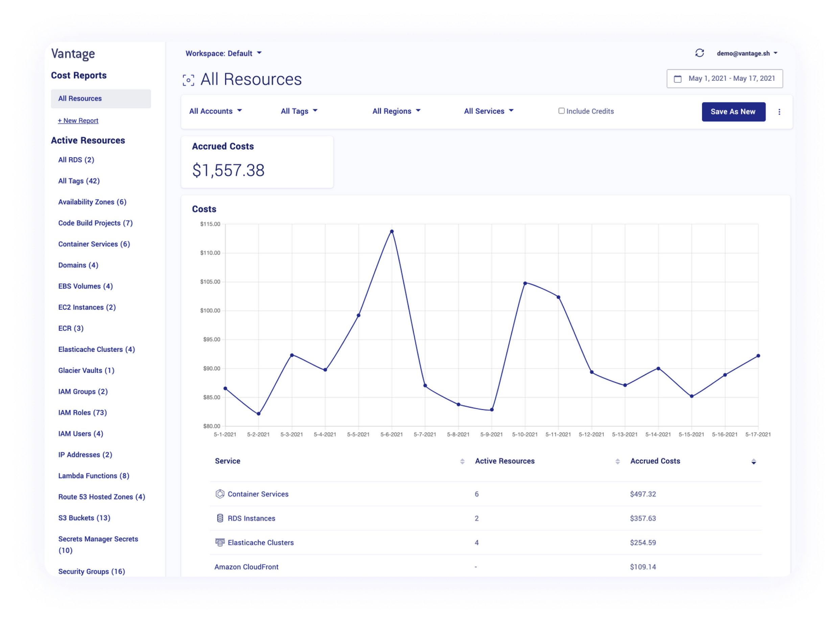Screen dimensions: 840x624
Task: Click the Container Services hexagon icon
Action: 220,494
